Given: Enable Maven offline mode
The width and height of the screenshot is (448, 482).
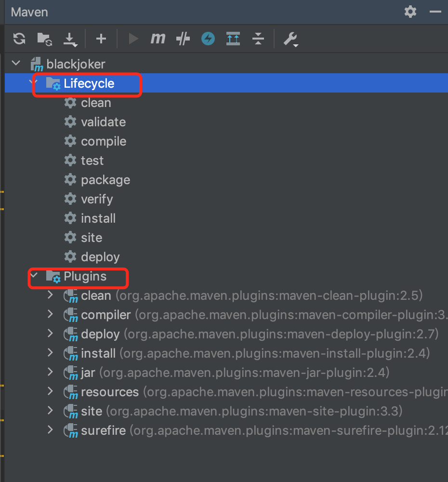Looking at the screenshot, I should click(x=208, y=39).
